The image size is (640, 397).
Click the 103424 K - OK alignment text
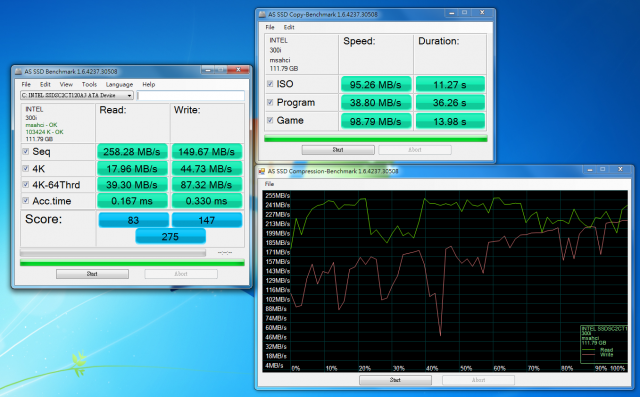click(x=44, y=132)
